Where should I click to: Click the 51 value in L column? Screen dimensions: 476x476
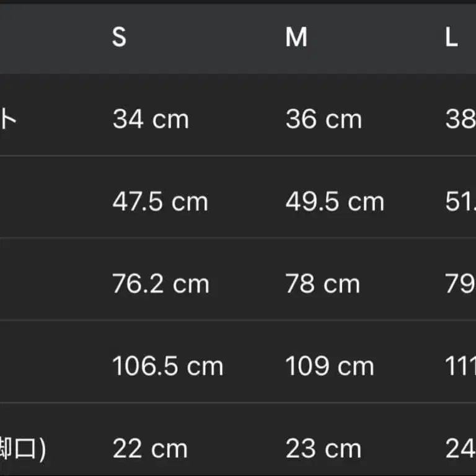tap(461, 201)
